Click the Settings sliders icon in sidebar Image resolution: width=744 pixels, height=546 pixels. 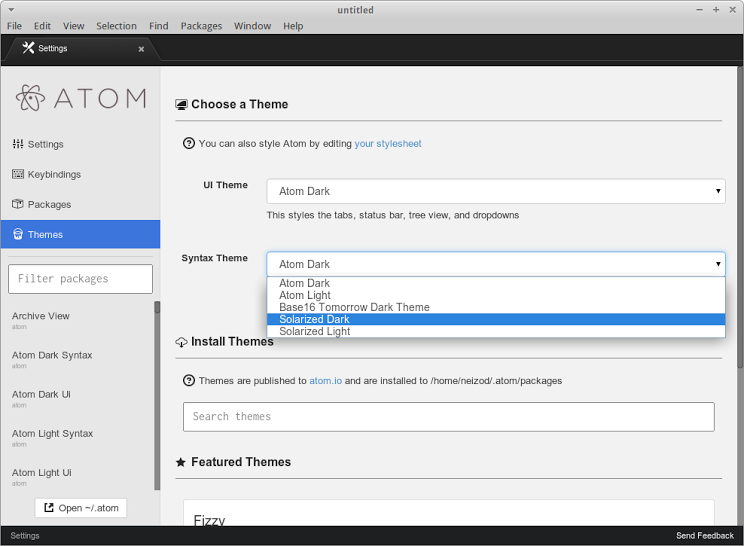coord(18,144)
